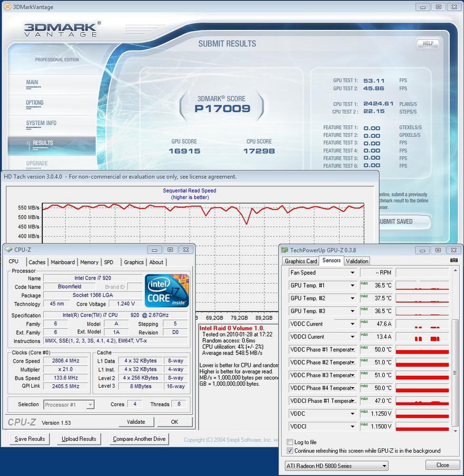
Task: Open the VDDCI voltage sensor dropdown
Action: 353,426
